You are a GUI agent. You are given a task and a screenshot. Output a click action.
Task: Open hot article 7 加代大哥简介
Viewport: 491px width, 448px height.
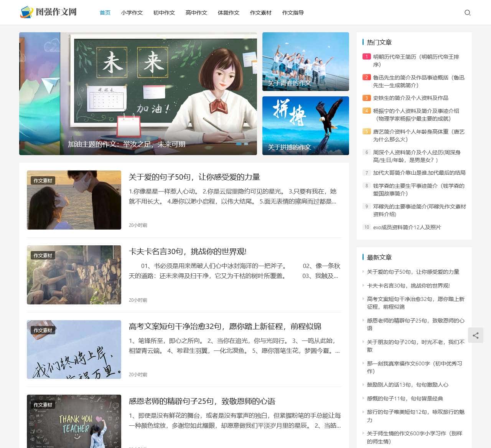point(419,173)
